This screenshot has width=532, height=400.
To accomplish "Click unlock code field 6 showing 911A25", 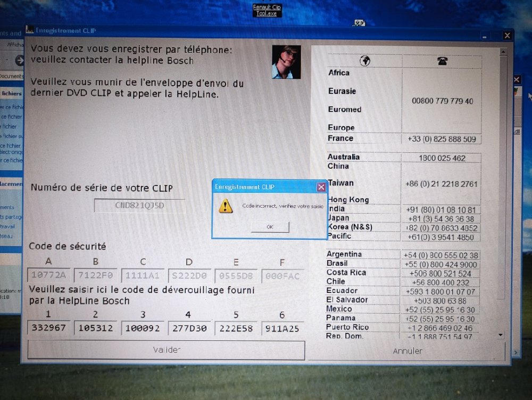I will [x=283, y=328].
